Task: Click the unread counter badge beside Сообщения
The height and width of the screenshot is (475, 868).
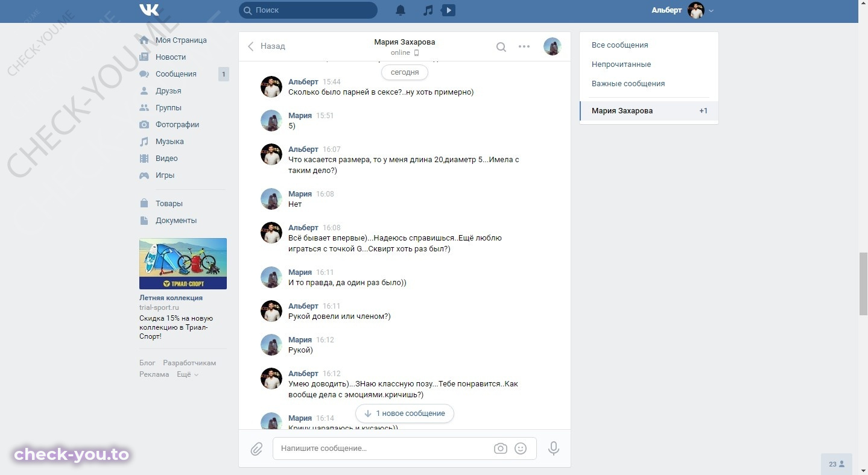Action: pos(223,75)
